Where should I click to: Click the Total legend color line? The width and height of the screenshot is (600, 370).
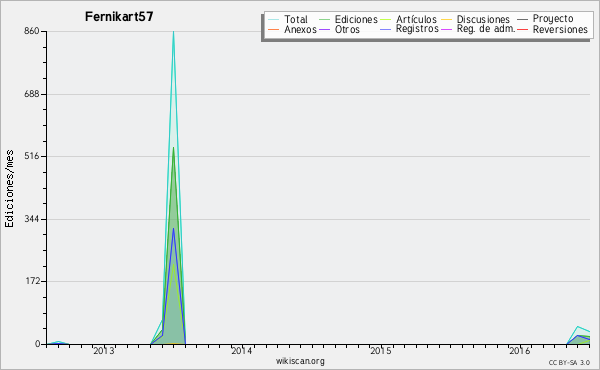coord(274,20)
